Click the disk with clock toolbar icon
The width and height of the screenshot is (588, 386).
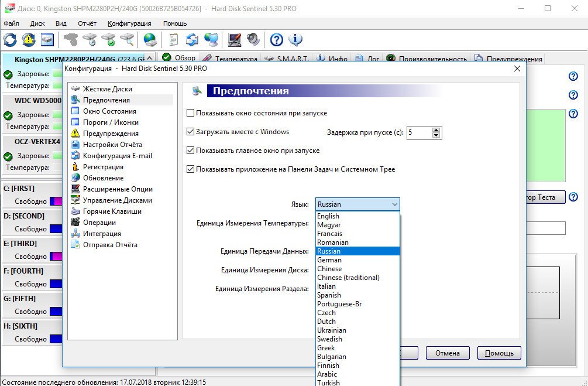(x=90, y=39)
